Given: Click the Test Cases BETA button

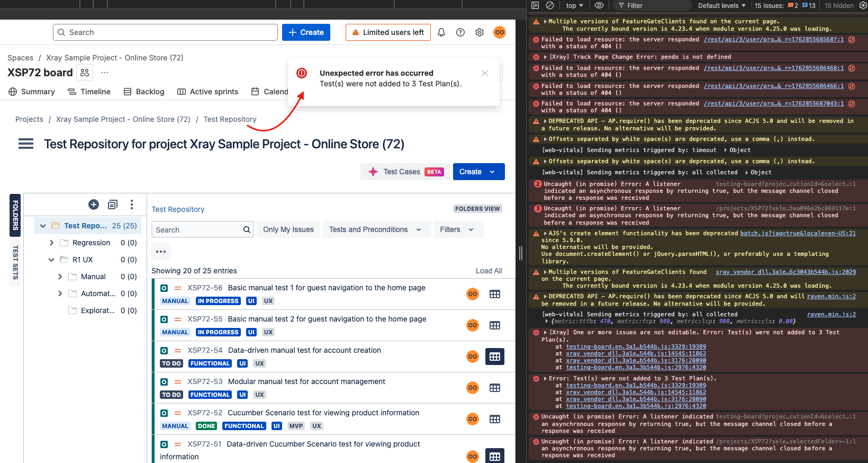Looking at the screenshot, I should [405, 172].
